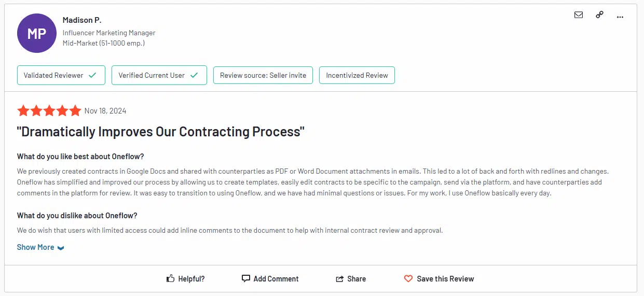
Task: Click the thumbs-up Helpful icon
Action: 170,279
